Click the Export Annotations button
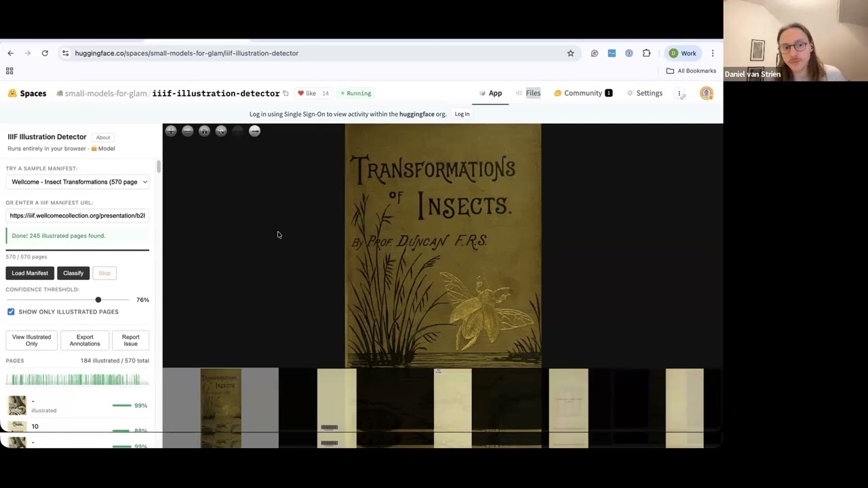Image resolution: width=868 pixels, height=488 pixels. click(x=85, y=340)
